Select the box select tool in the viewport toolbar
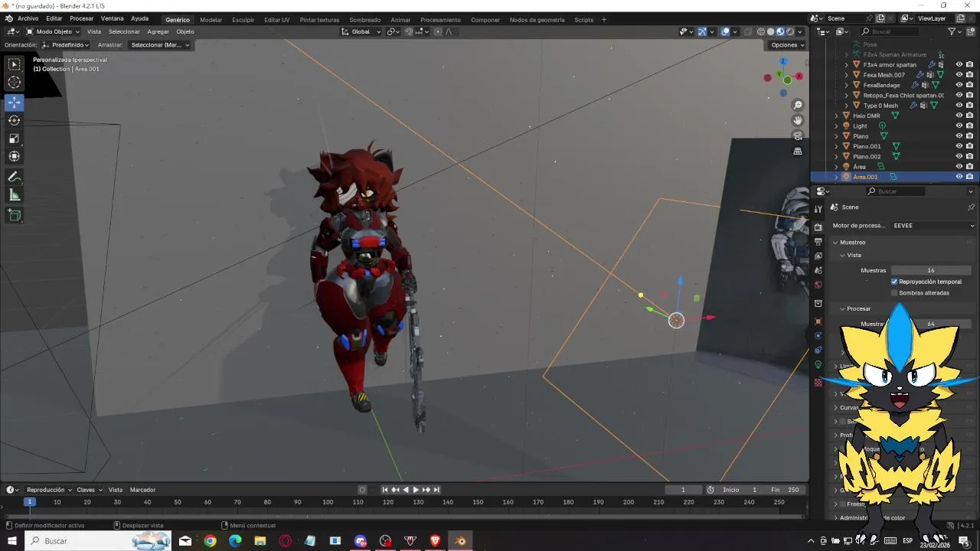This screenshot has height=551, width=980. pos(15,64)
